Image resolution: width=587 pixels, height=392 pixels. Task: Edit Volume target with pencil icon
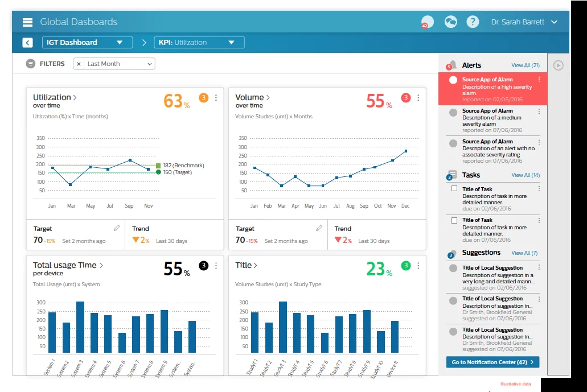[319, 228]
